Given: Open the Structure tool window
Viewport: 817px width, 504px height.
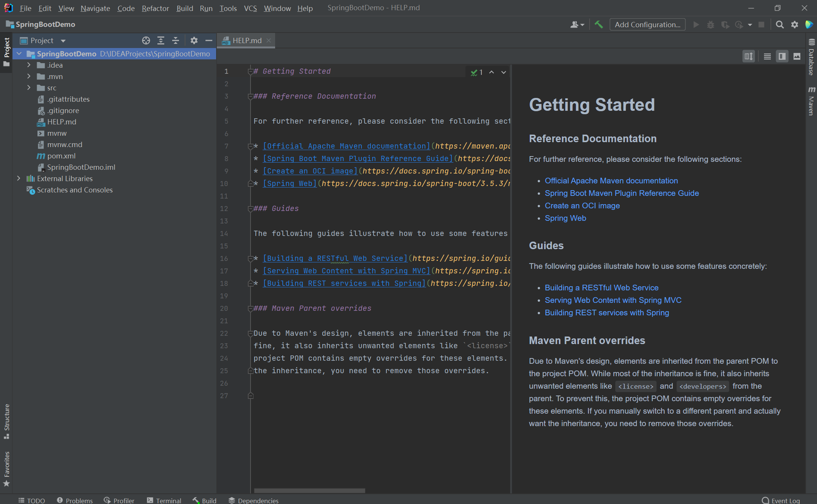Looking at the screenshot, I should pos(6,421).
